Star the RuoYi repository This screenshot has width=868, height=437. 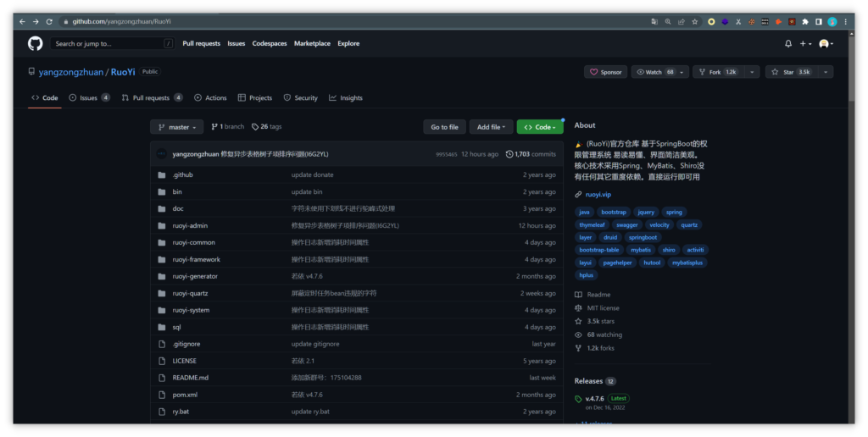tap(791, 72)
